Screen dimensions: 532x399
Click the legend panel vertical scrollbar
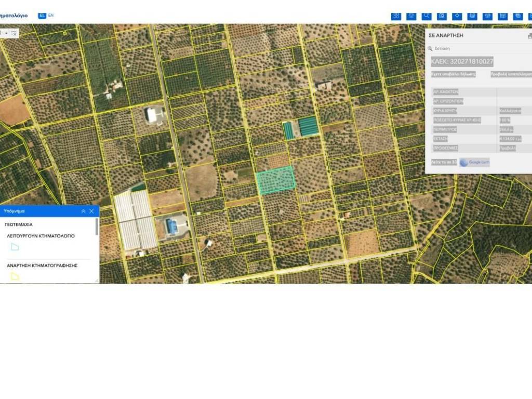click(97, 227)
